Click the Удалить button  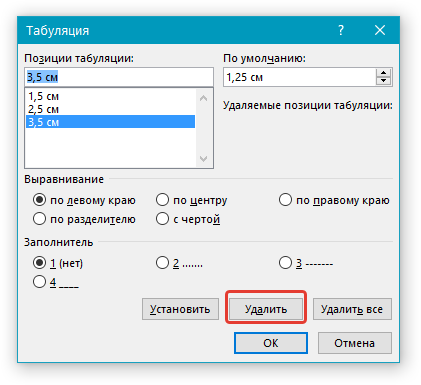[266, 309]
